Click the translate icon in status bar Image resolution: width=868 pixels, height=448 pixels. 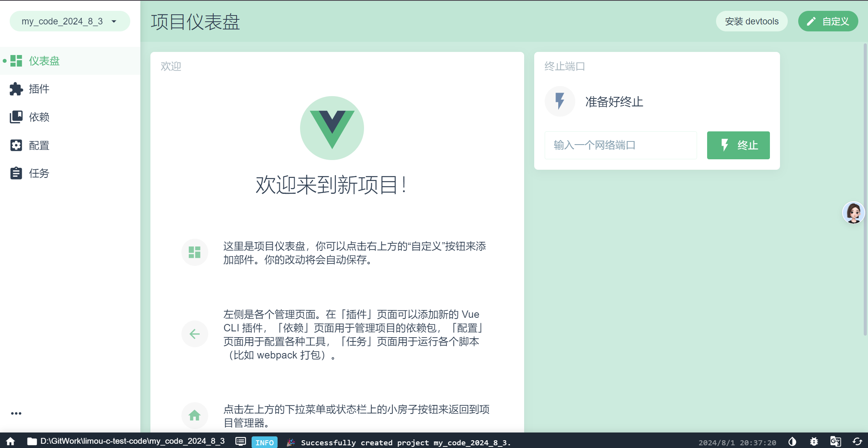point(835,442)
